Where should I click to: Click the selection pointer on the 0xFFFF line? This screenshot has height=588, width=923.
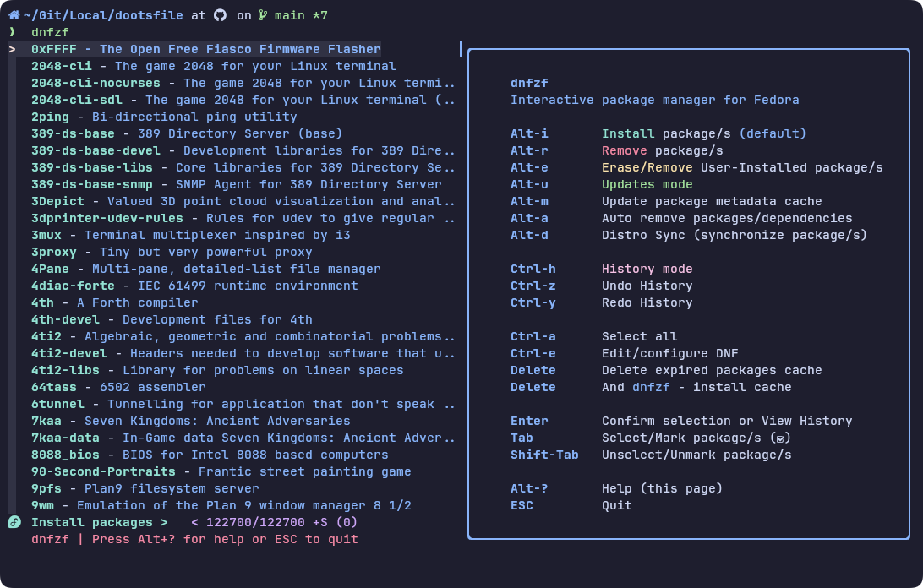click(x=10, y=49)
